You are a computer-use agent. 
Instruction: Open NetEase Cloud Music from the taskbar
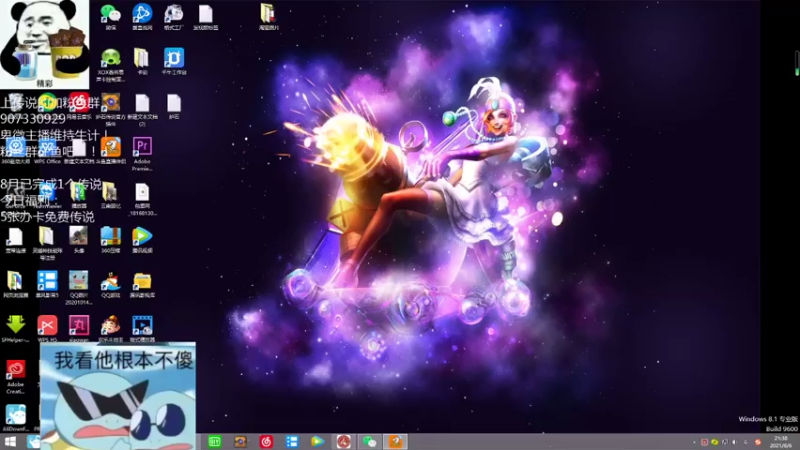(x=266, y=442)
